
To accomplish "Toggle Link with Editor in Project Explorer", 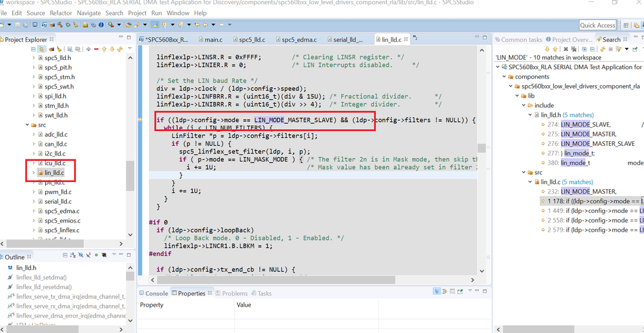I will [x=41, y=49].
